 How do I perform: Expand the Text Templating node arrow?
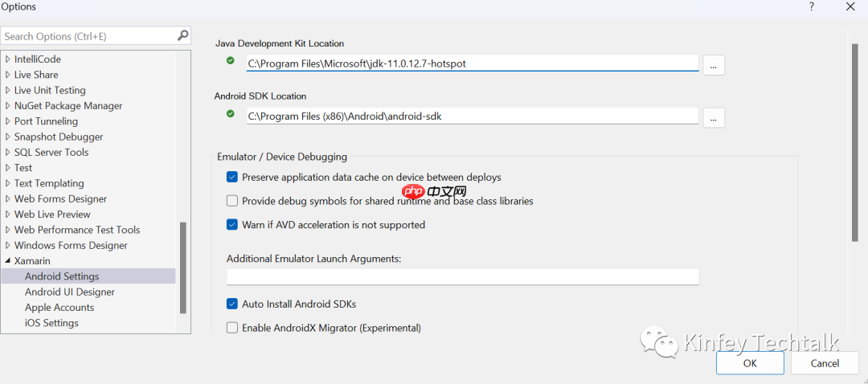[x=8, y=183]
